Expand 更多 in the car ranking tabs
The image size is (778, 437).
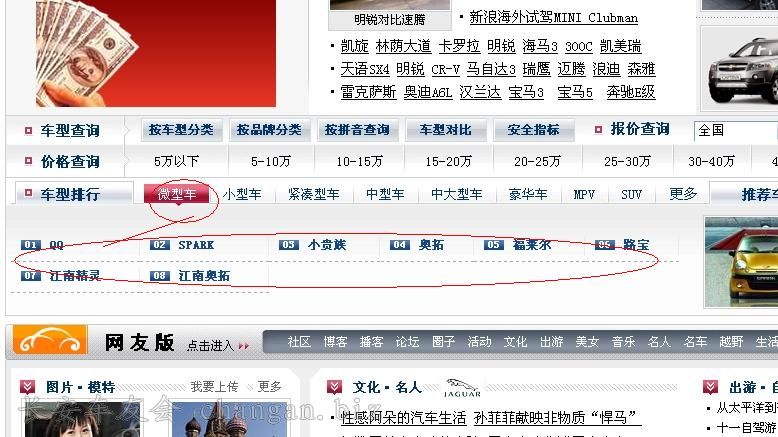683,194
